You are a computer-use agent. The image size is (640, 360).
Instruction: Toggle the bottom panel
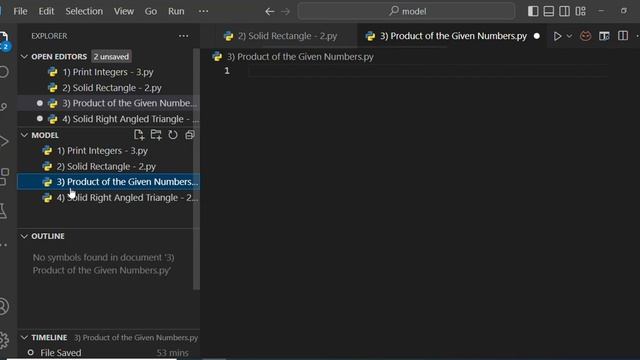549,11
